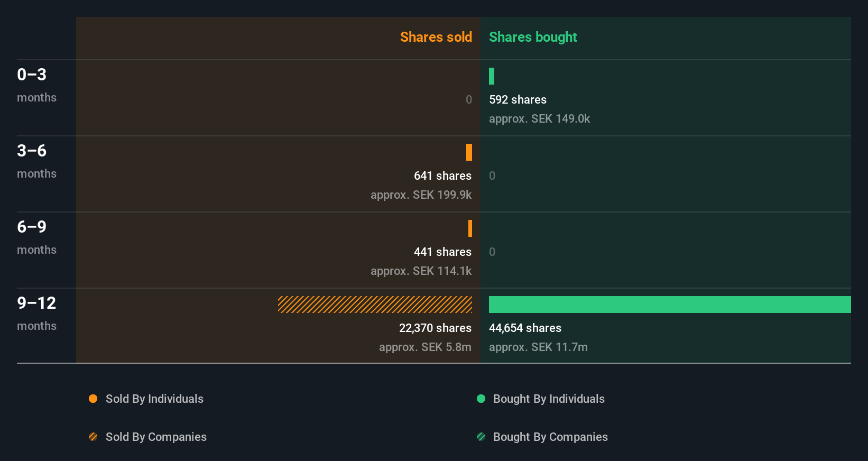
Task: Click the striped Bought By Companies legend icon
Action: [x=481, y=437]
